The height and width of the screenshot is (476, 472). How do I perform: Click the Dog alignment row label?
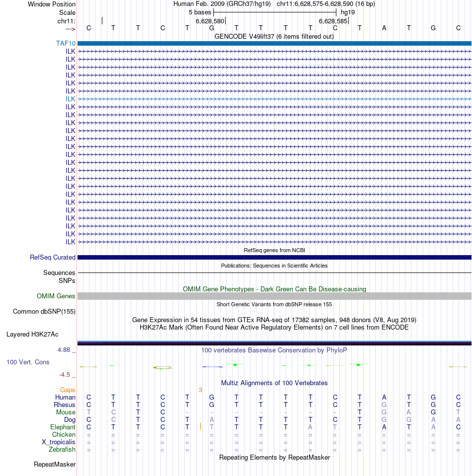70,419
